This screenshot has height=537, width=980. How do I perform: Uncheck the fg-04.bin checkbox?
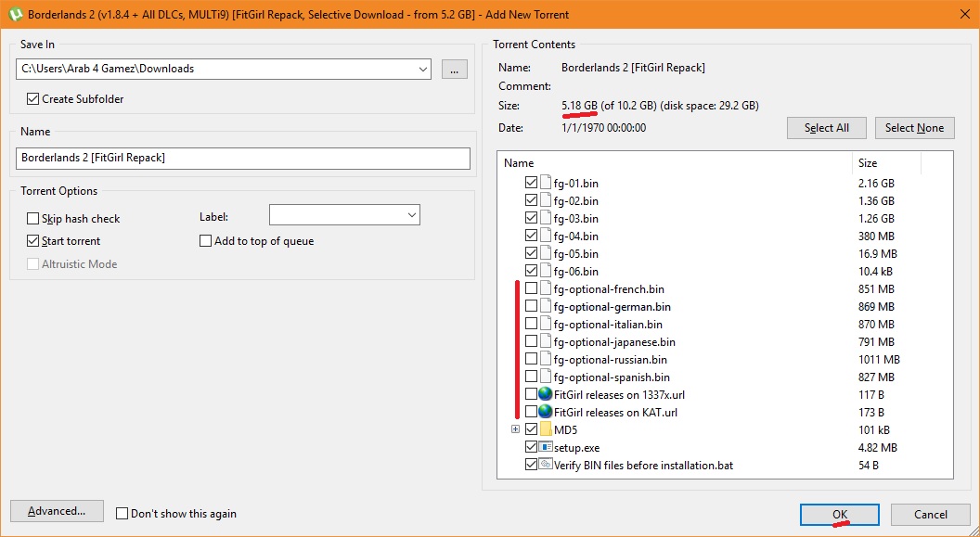(x=531, y=236)
